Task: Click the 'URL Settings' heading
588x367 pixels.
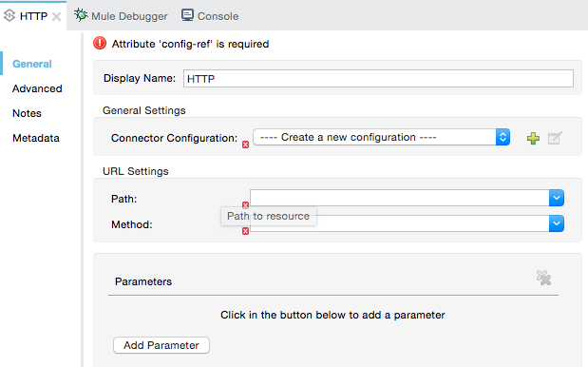Action: pyautogui.click(x=136, y=171)
